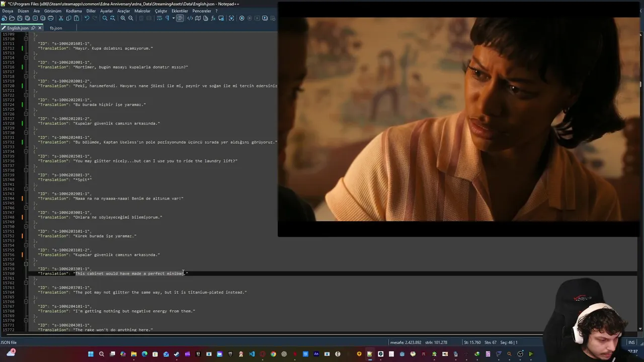This screenshot has width=644, height=362.
Task: Collapse the fold marker at line 15730
Action: click(x=26, y=133)
